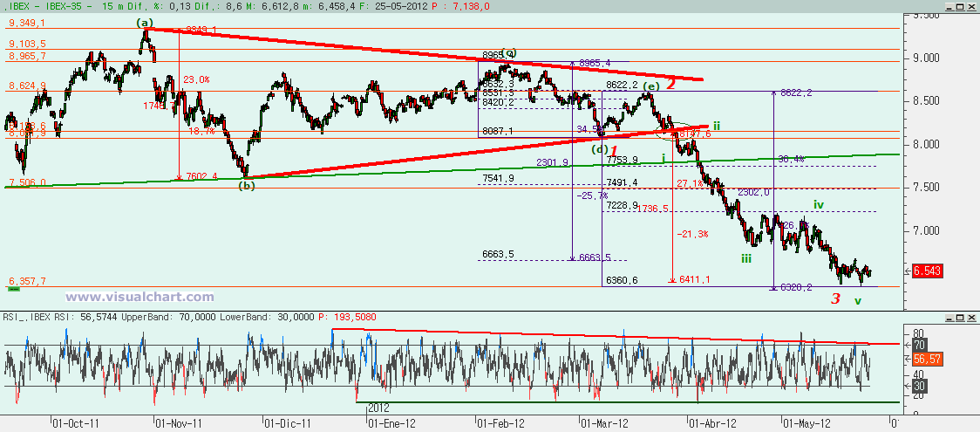Viewport: 980px width, 432px height.
Task: Click the 2012 year marker label
Action: coord(378,408)
